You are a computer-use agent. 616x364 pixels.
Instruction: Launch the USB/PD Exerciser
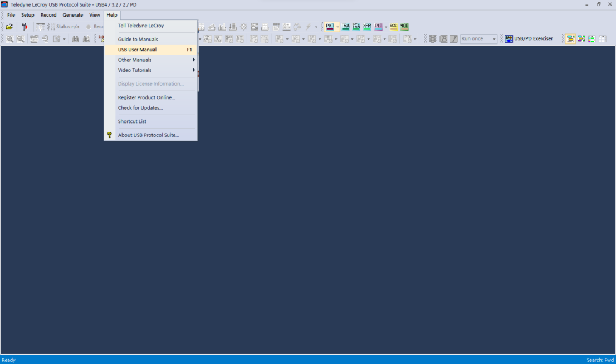click(x=529, y=39)
